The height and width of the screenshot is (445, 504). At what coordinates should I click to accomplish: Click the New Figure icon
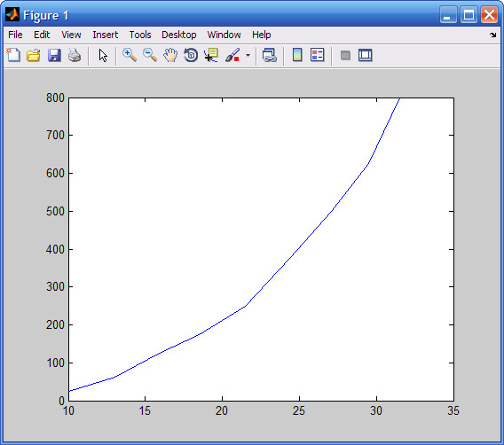point(13,55)
